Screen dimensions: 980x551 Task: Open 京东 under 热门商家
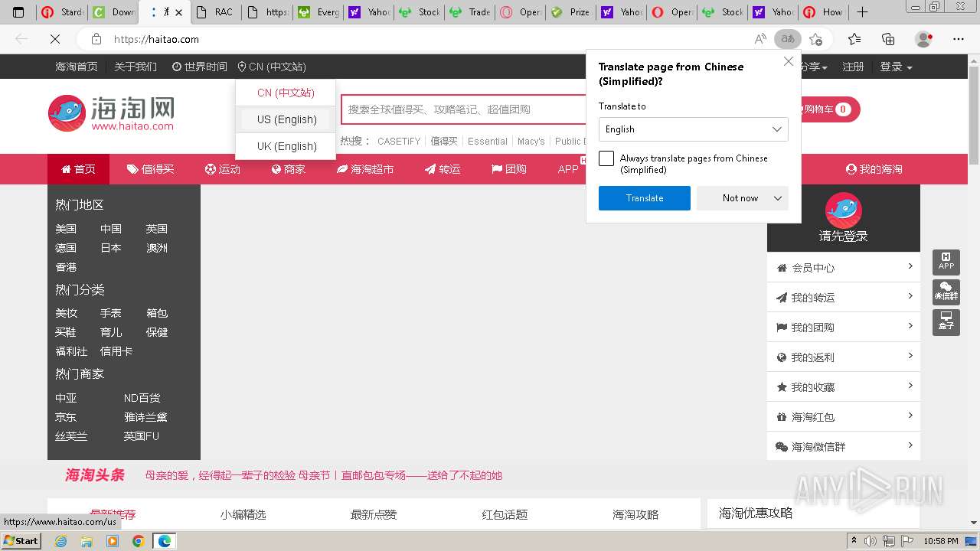click(x=66, y=417)
